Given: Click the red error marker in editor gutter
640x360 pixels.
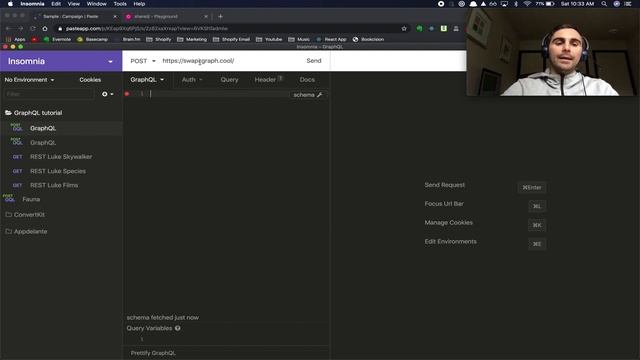Looking at the screenshot, I should (127, 94).
